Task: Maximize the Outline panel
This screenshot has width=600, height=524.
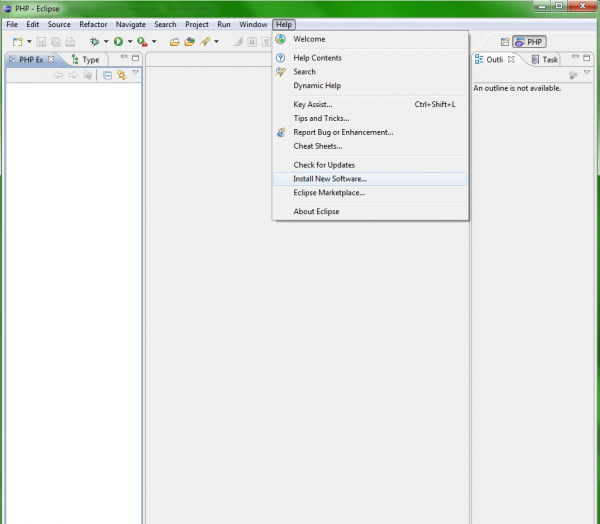Action: [587, 58]
